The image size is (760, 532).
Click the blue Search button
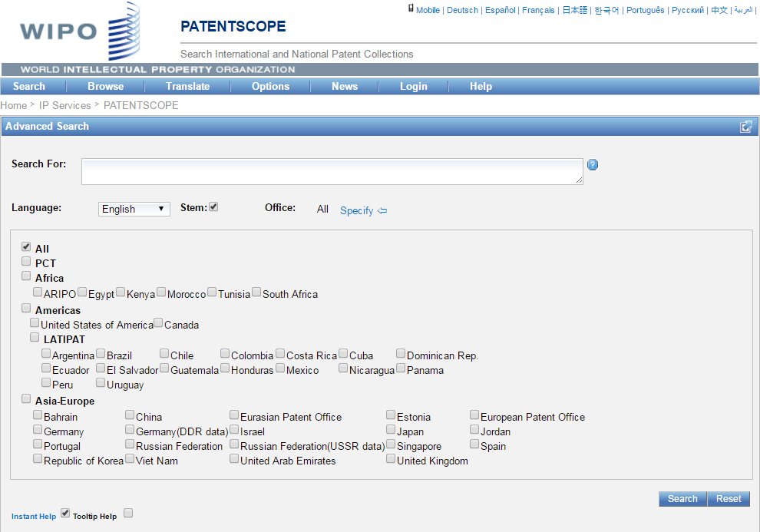682,498
